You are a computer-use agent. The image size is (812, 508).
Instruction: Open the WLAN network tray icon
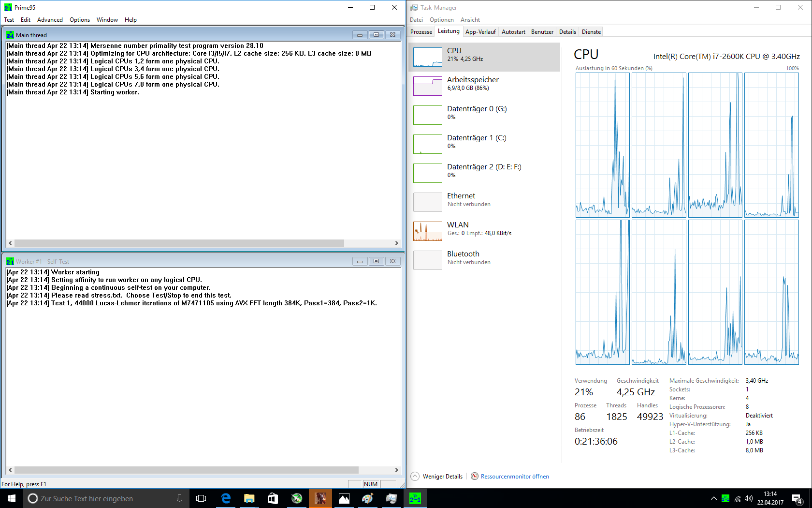pos(737,498)
